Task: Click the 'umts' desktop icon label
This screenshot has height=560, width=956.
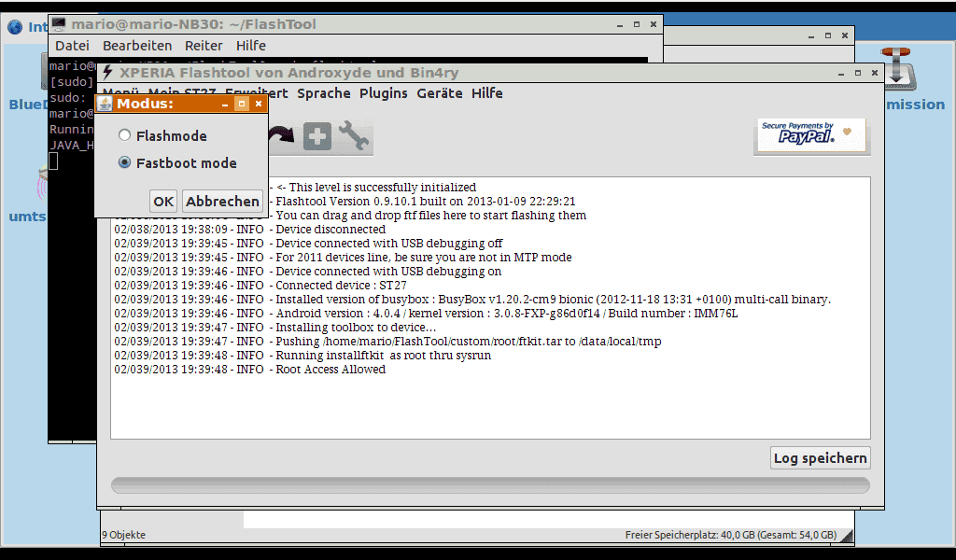Action: point(27,217)
